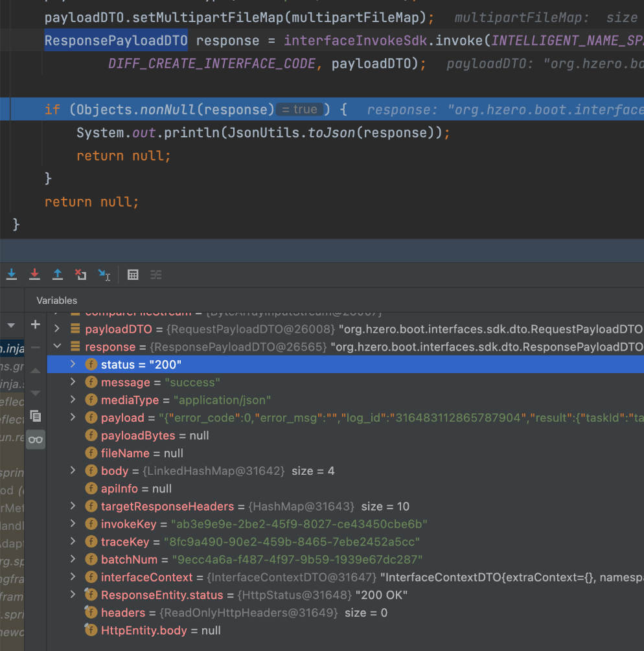Click the 'size = 10' headers value
644x651 pixels.
point(385,507)
